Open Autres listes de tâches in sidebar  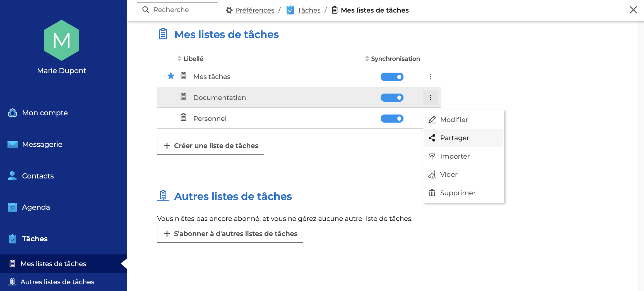click(x=57, y=282)
